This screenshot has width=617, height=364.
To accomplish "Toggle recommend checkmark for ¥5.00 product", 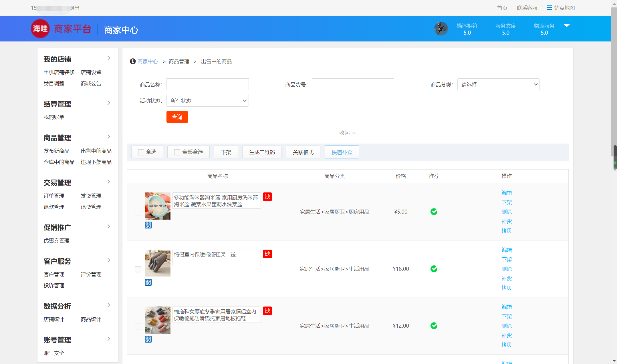I will coord(434,212).
